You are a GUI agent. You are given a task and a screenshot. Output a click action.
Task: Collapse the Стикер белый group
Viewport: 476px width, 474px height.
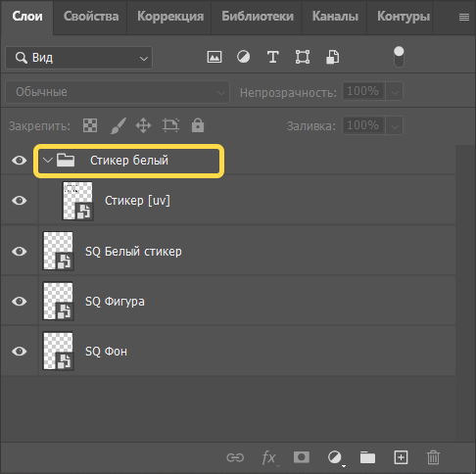click(x=48, y=161)
